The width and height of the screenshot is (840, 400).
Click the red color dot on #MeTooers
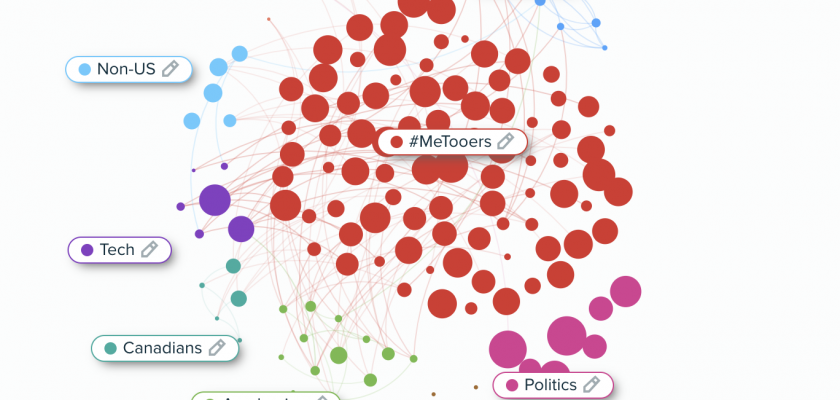click(x=396, y=142)
